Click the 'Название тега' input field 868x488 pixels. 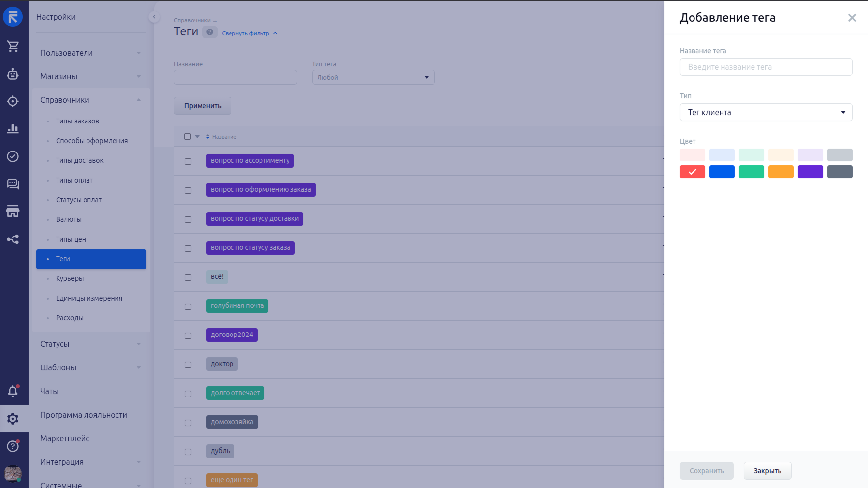click(765, 67)
